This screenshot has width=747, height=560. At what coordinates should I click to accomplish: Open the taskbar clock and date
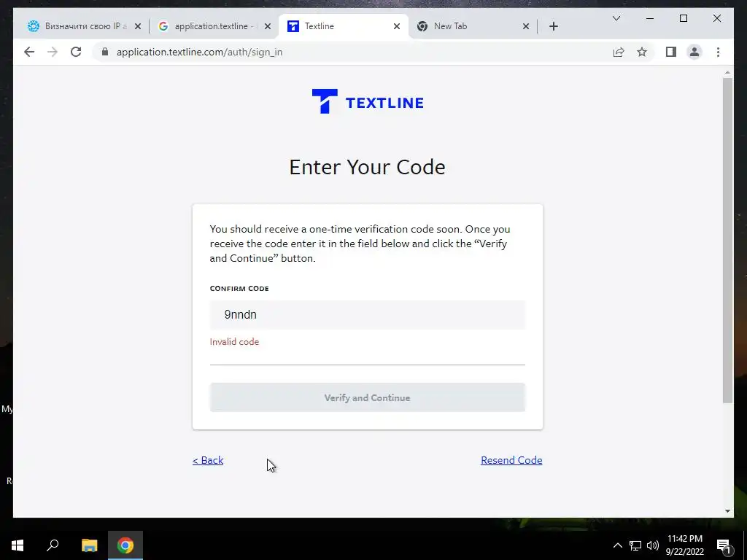click(x=684, y=545)
